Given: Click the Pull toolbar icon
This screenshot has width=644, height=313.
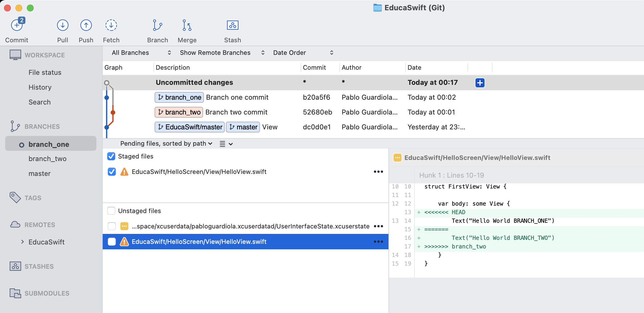Looking at the screenshot, I should tap(62, 26).
